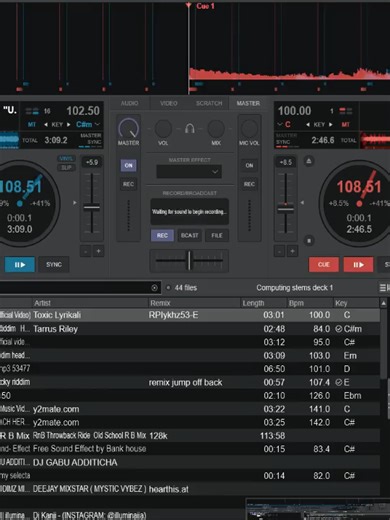The image size is (390, 520).
Task: Click the key check icon on remix jump off back row
Action: (x=339, y=382)
